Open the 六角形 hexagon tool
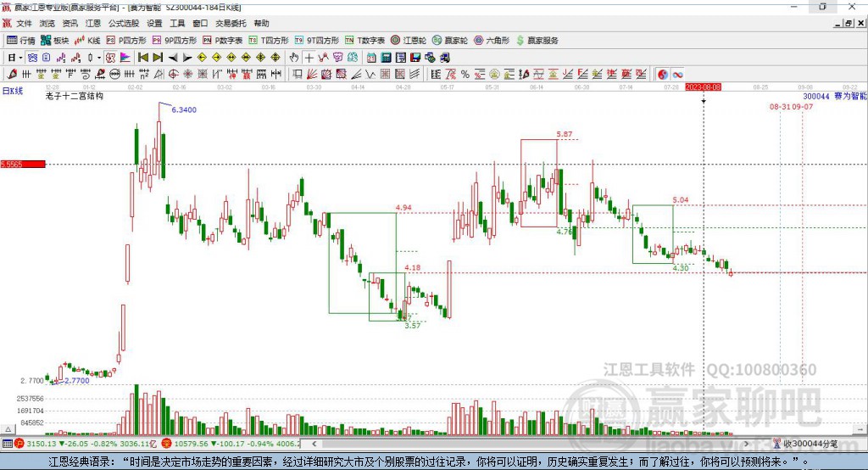 [492, 40]
